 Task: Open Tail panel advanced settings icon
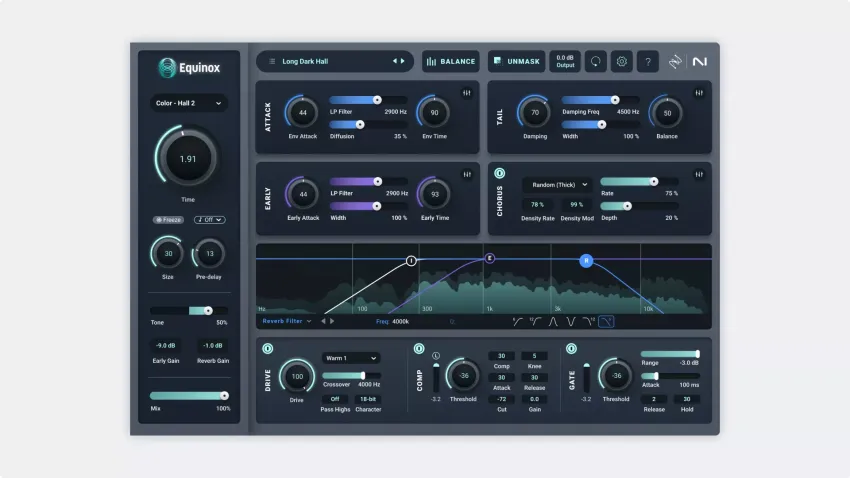click(x=699, y=94)
